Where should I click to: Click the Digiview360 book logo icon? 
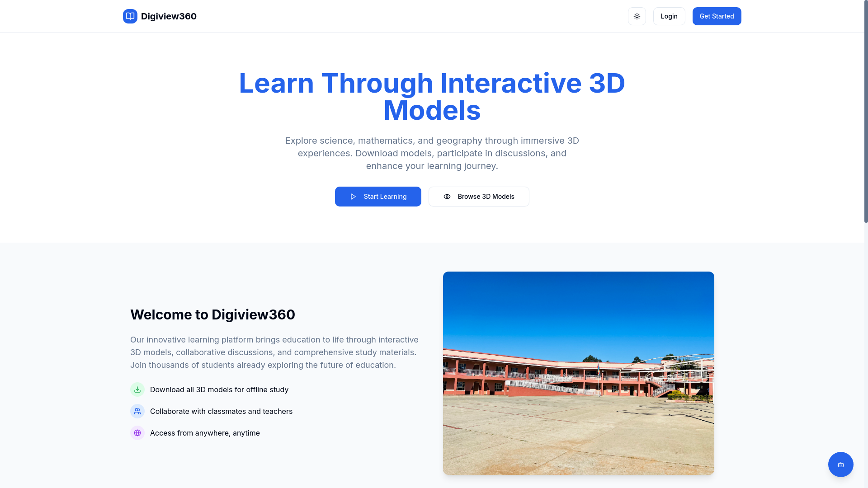tap(130, 16)
